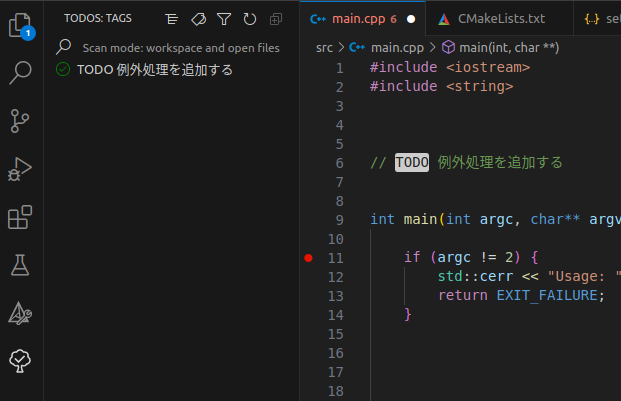This screenshot has width=621, height=401.
Task: Click green check icon beside TODO item
Action: 63,69
